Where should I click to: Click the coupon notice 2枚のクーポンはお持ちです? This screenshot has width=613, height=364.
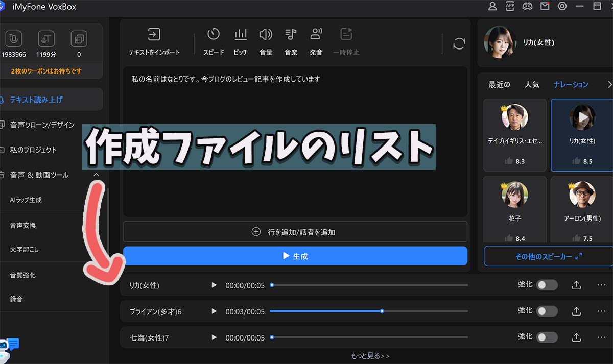tap(46, 71)
